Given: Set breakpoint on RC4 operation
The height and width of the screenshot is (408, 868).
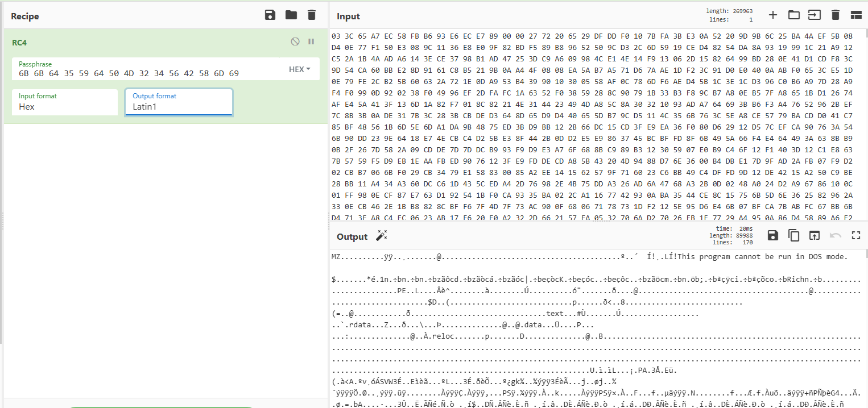Looking at the screenshot, I should click(311, 41).
